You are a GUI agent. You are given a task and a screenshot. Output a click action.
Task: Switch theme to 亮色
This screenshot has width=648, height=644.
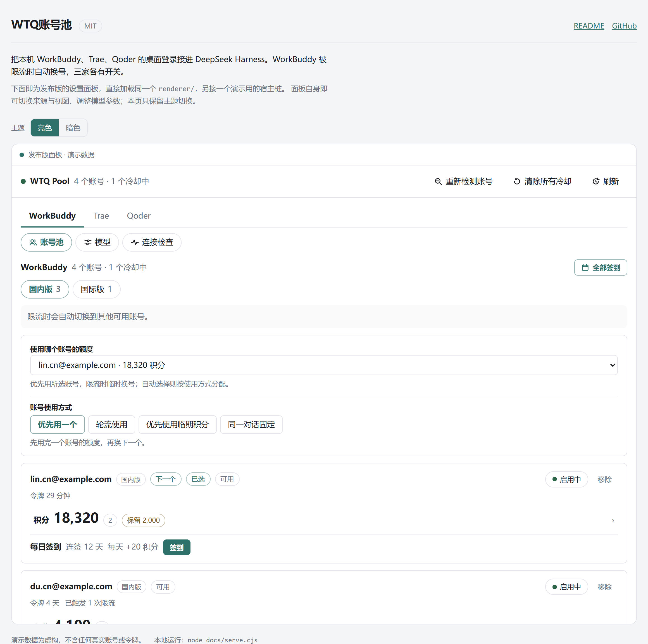[x=45, y=128]
